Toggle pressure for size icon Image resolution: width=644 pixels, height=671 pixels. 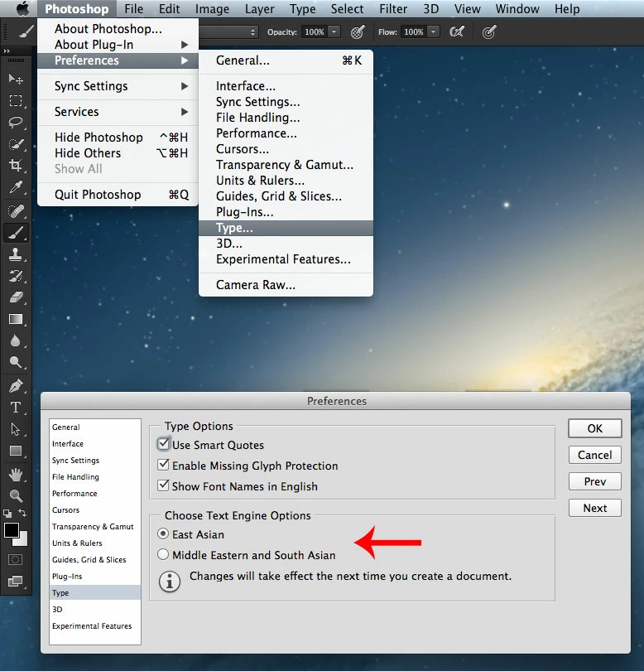(x=488, y=32)
